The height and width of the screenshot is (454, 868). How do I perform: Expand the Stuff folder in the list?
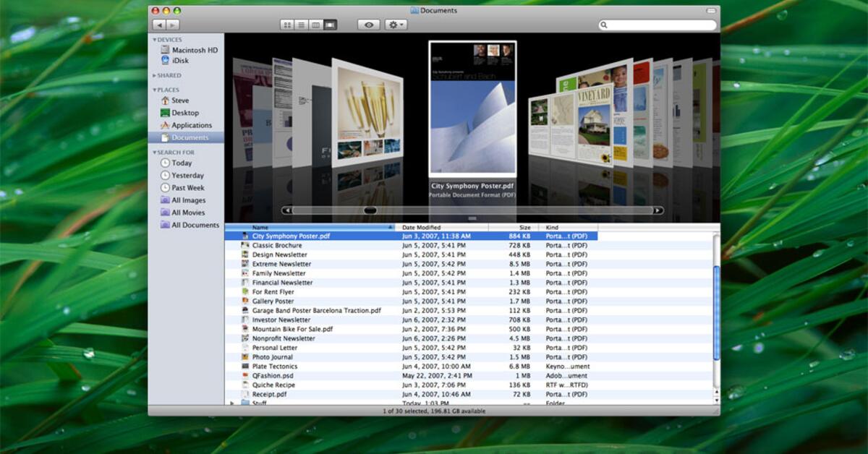tap(231, 403)
